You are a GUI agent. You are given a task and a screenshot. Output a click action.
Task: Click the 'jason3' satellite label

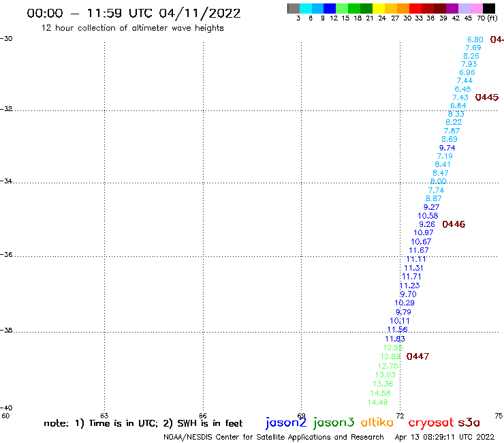[x=334, y=423]
